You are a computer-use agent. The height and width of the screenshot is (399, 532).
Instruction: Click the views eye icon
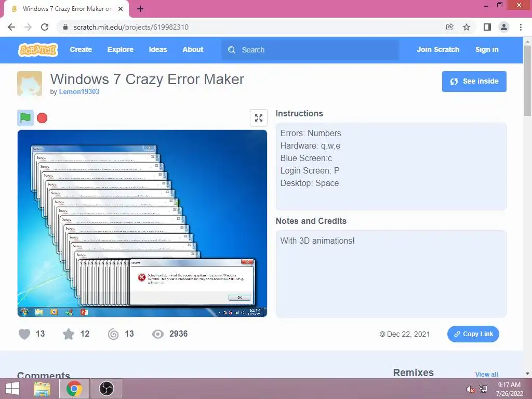(158, 334)
